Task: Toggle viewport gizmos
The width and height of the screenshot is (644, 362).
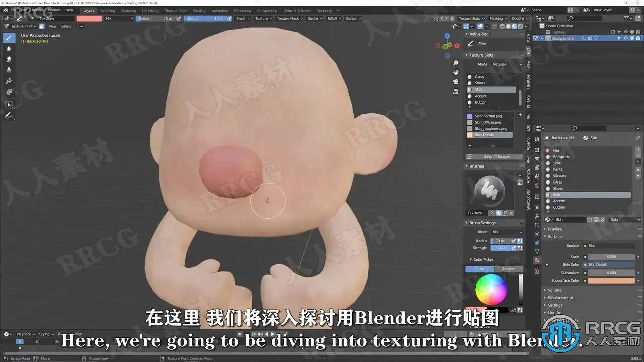Action: [465, 26]
